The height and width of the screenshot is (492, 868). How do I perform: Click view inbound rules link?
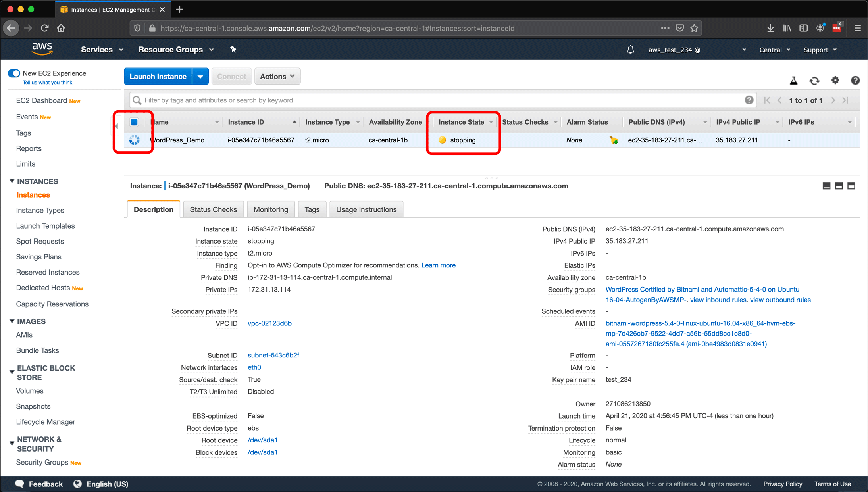[x=718, y=300]
